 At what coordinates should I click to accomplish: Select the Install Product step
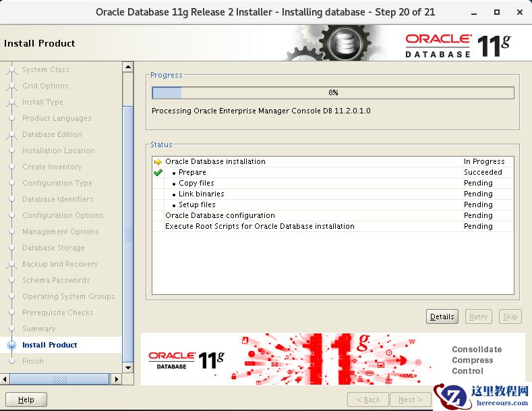49,345
